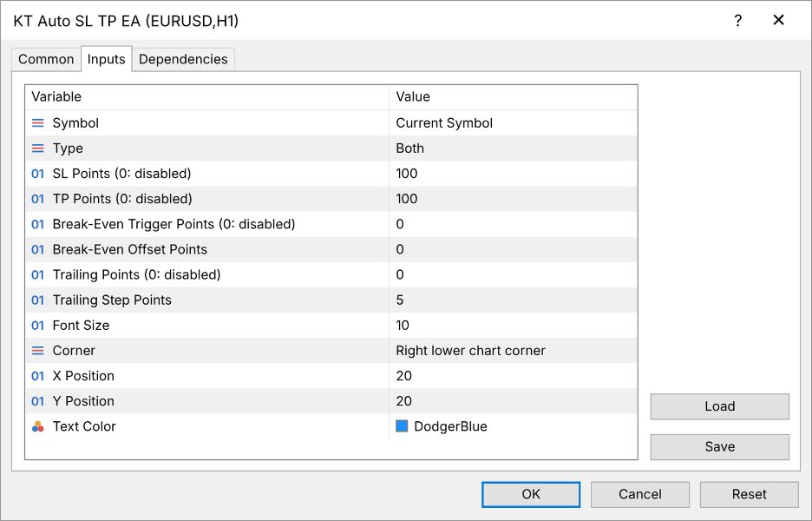Image resolution: width=812 pixels, height=521 pixels.
Task: Click the integer icon beside Break-Even Trigger Points
Action: coord(38,225)
